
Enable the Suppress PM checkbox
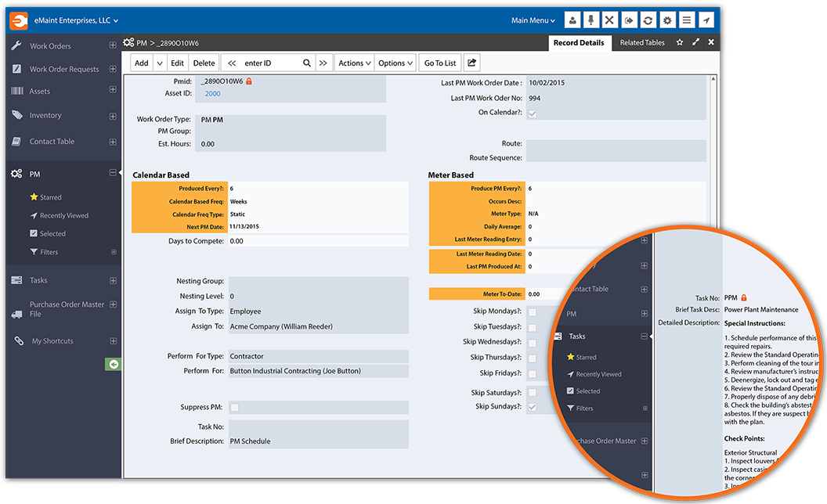click(x=235, y=408)
